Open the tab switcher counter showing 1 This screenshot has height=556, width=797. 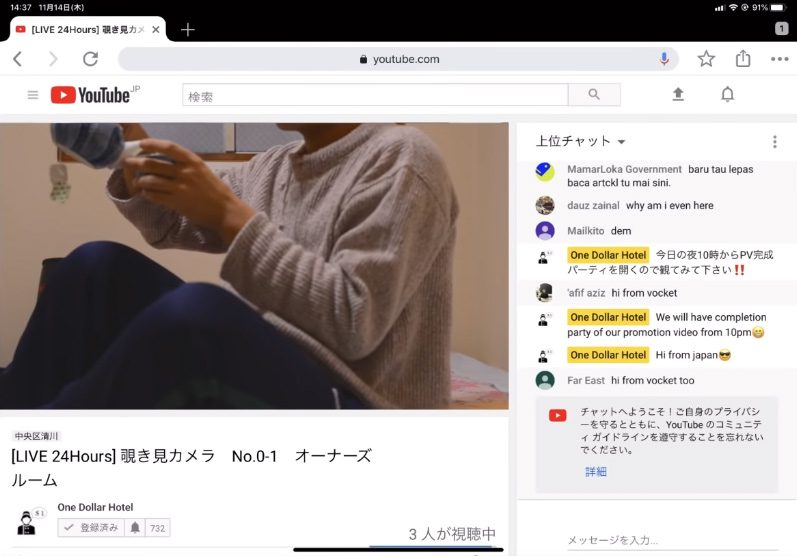click(x=782, y=29)
